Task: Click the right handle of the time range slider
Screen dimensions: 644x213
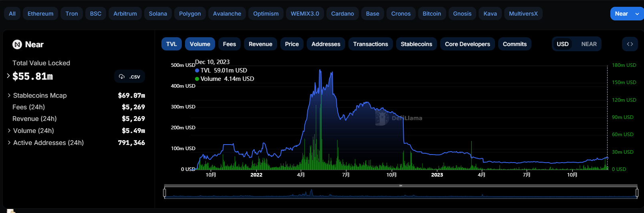Action: 637,193
